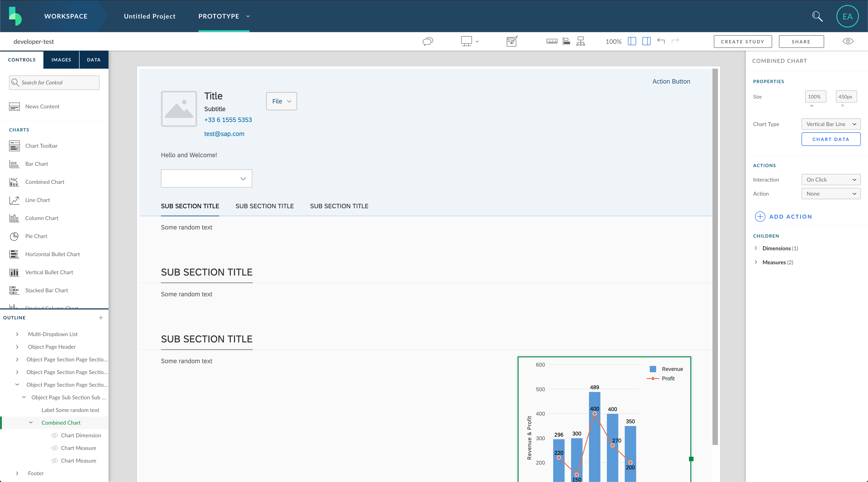This screenshot has width=868, height=482.
Task: Select the Combined Chart control icon
Action: pyautogui.click(x=14, y=182)
